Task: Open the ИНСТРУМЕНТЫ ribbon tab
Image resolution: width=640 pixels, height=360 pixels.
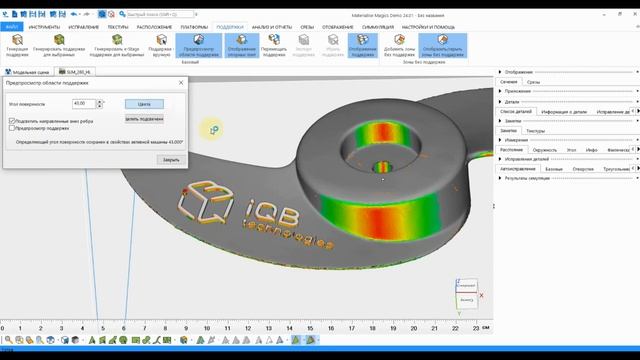Action: click(x=44, y=27)
